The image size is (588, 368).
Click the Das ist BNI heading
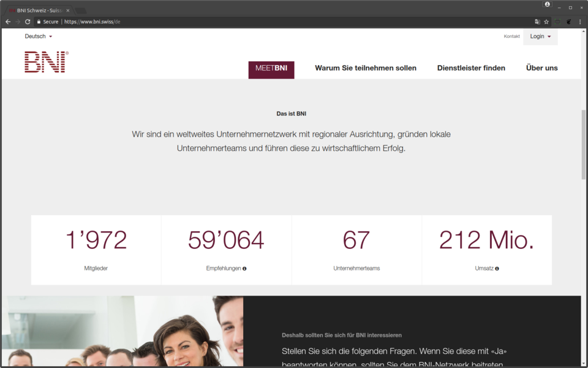[x=292, y=114]
